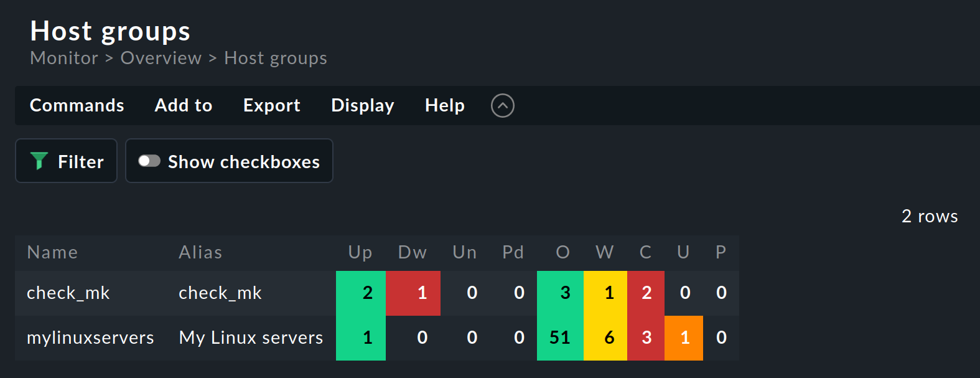
Task: Open the Commands menu
Action: point(77,105)
